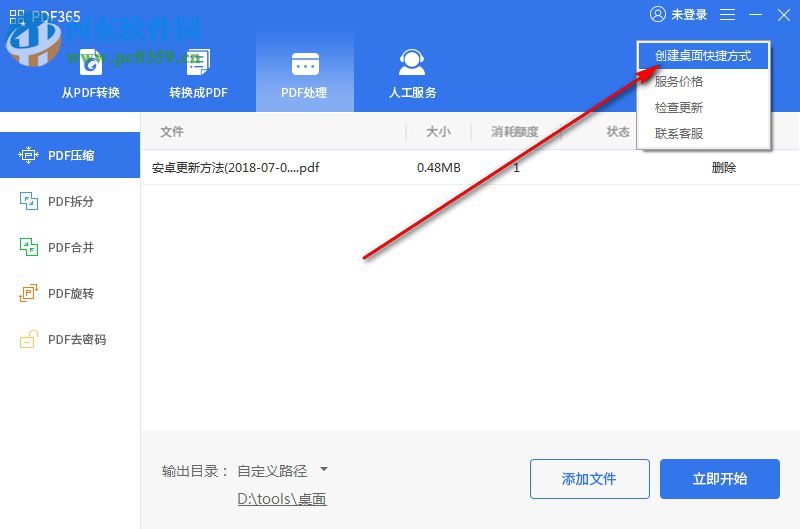800x529 pixels.
Task: Select PDF合并 in the sidebar
Action: point(70,247)
